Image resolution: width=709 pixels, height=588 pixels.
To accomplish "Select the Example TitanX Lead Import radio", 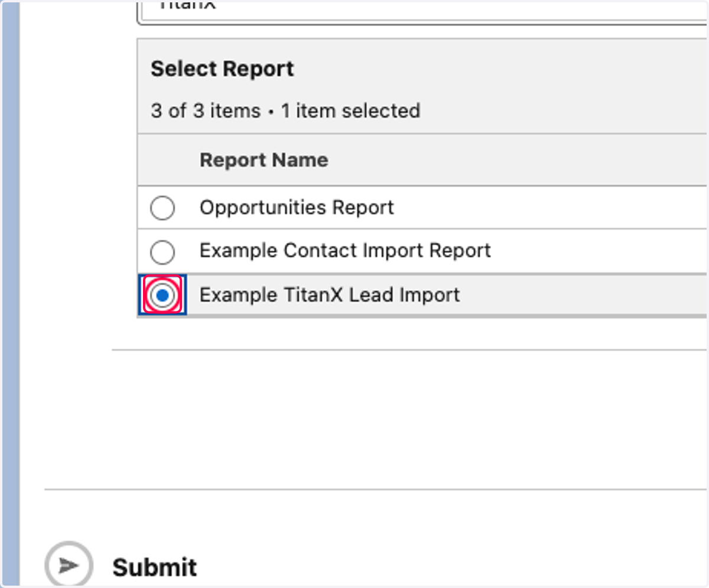I will click(x=162, y=295).
